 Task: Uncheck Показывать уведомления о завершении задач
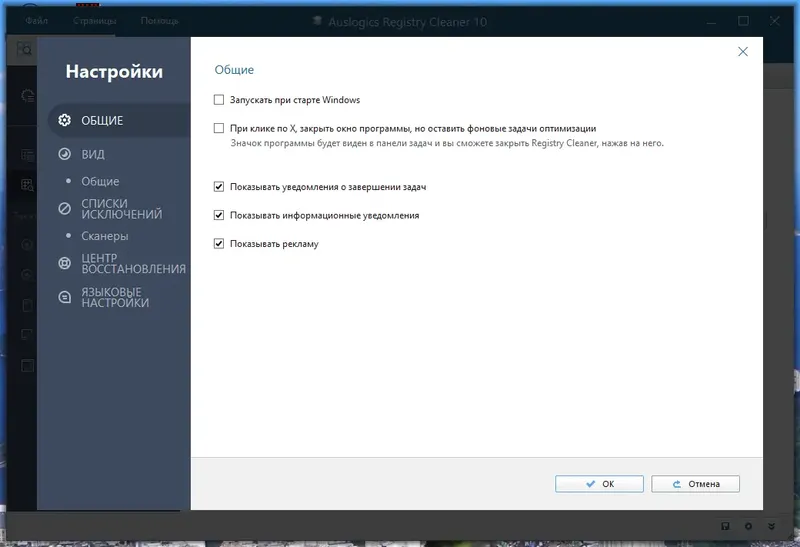click(219, 187)
